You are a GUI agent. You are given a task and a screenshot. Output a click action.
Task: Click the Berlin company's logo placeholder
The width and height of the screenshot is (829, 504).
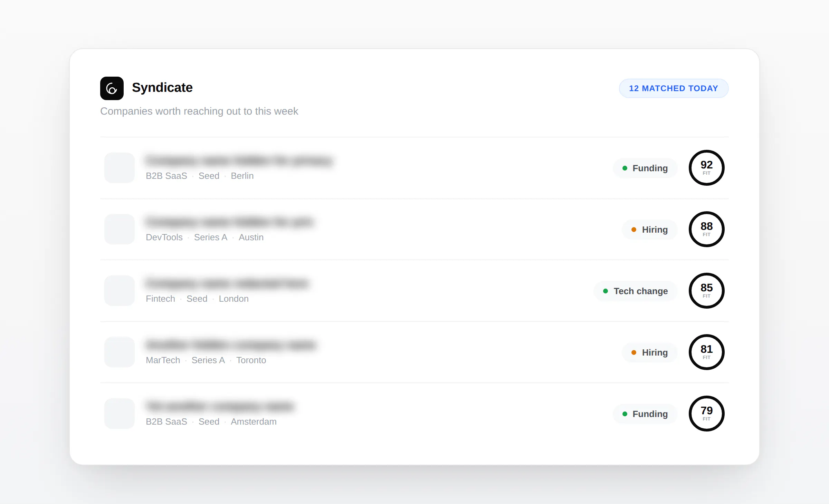(120, 168)
